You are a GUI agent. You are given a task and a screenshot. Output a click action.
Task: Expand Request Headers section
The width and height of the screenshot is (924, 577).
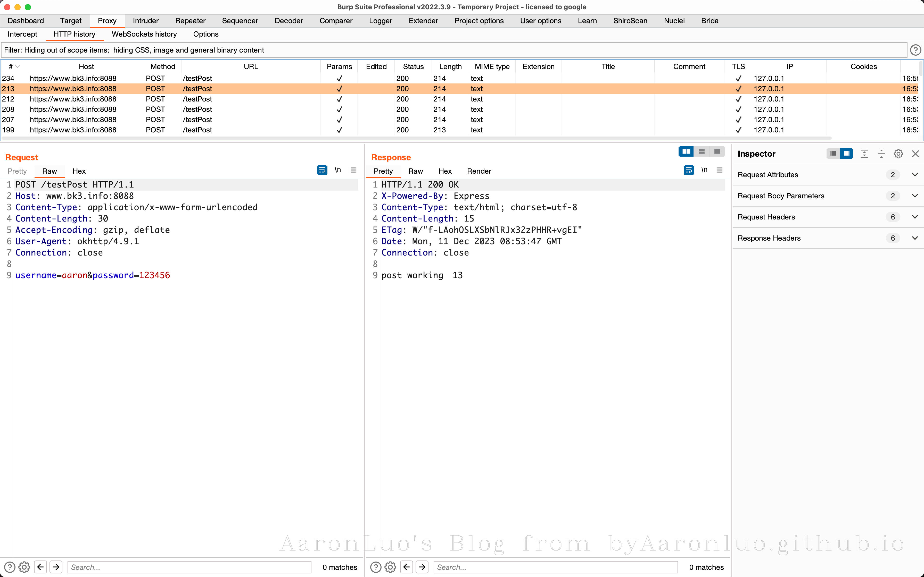click(915, 217)
